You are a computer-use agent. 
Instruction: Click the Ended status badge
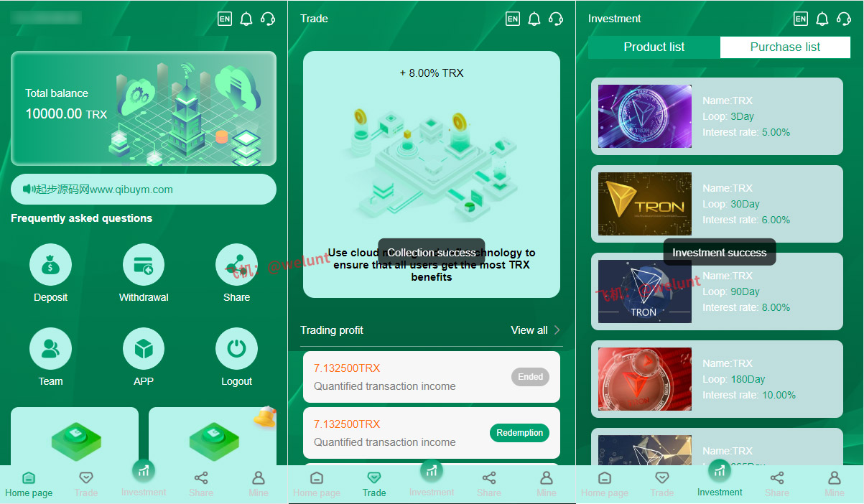(x=530, y=377)
